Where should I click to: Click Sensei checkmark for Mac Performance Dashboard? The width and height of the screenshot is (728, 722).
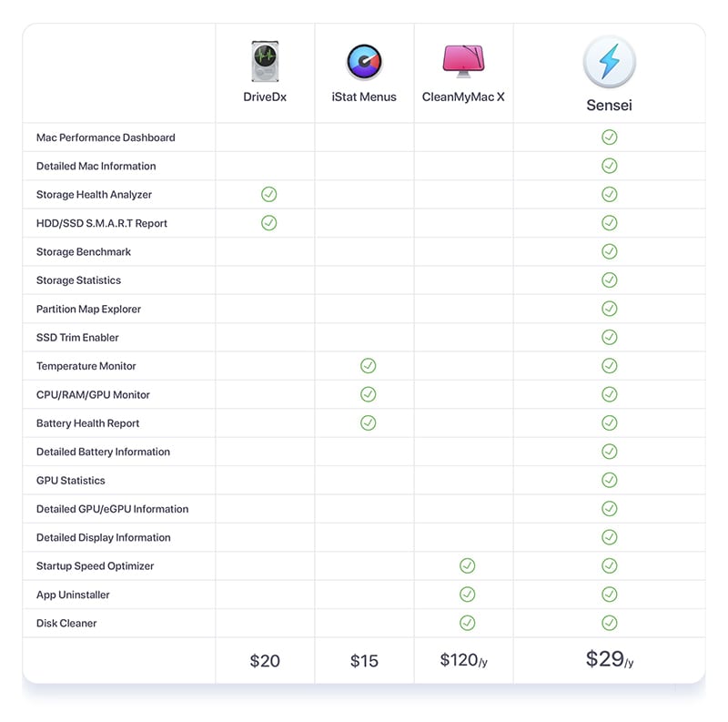coord(609,137)
